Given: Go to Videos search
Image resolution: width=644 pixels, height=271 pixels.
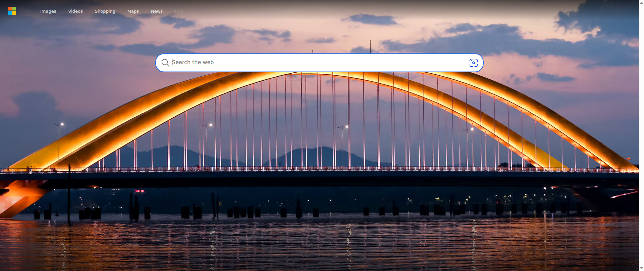Looking at the screenshot, I should 75,11.
